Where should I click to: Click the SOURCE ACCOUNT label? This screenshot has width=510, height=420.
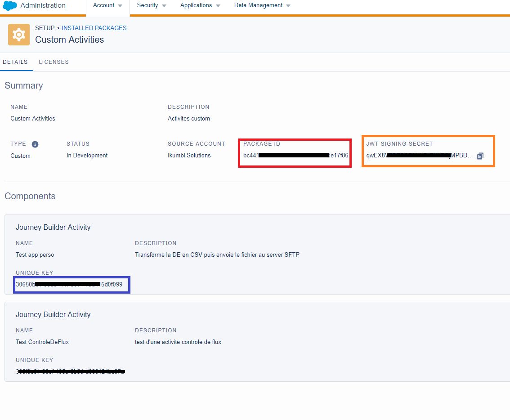click(x=197, y=144)
